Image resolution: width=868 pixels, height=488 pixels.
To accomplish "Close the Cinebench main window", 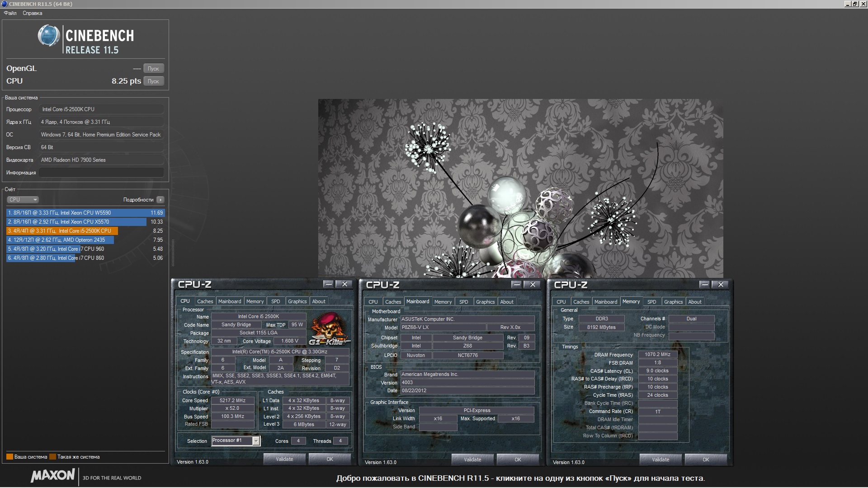I will pos(863,4).
